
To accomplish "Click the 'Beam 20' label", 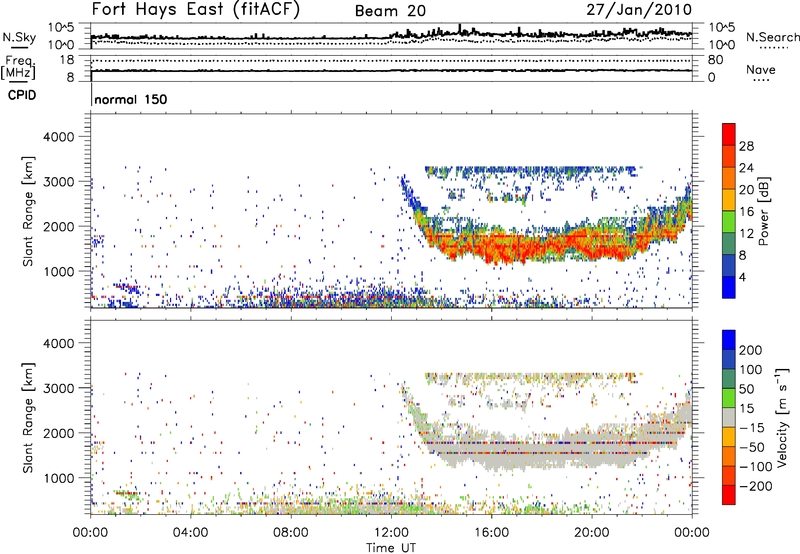I will [x=390, y=11].
